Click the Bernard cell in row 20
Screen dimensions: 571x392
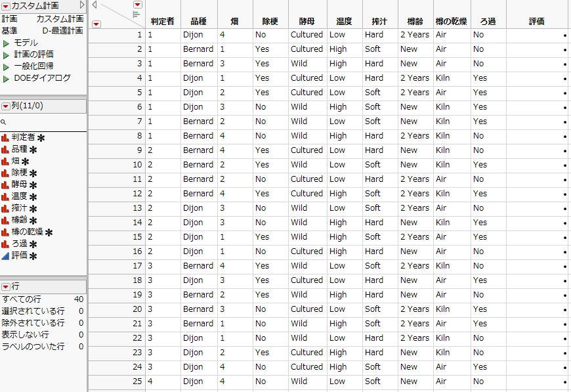[x=198, y=309]
